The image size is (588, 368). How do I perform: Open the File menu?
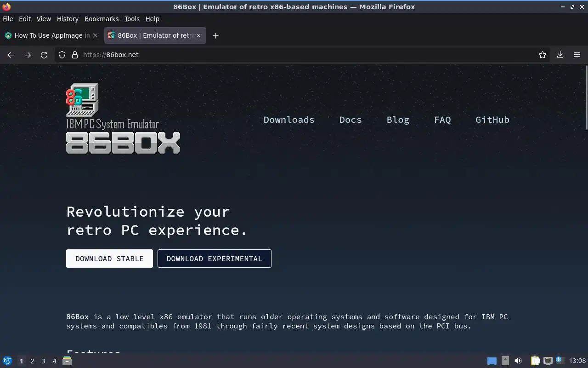pyautogui.click(x=8, y=19)
